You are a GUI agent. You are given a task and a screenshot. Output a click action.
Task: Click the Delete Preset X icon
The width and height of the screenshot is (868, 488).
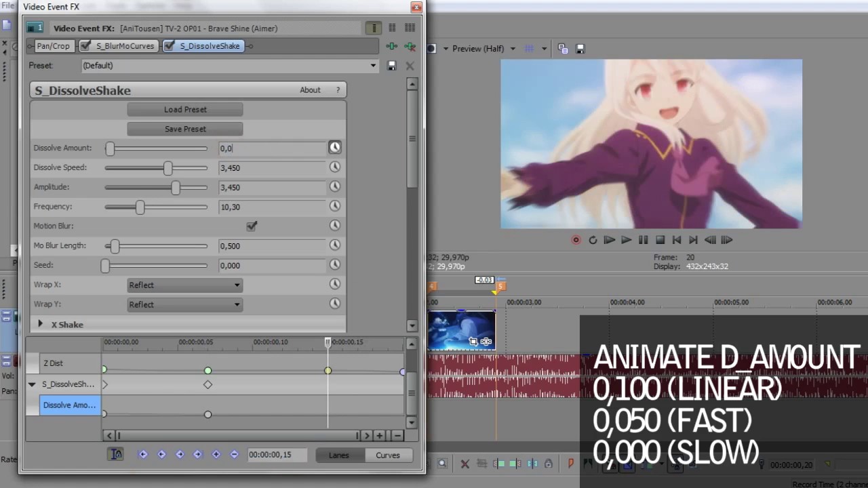click(410, 66)
